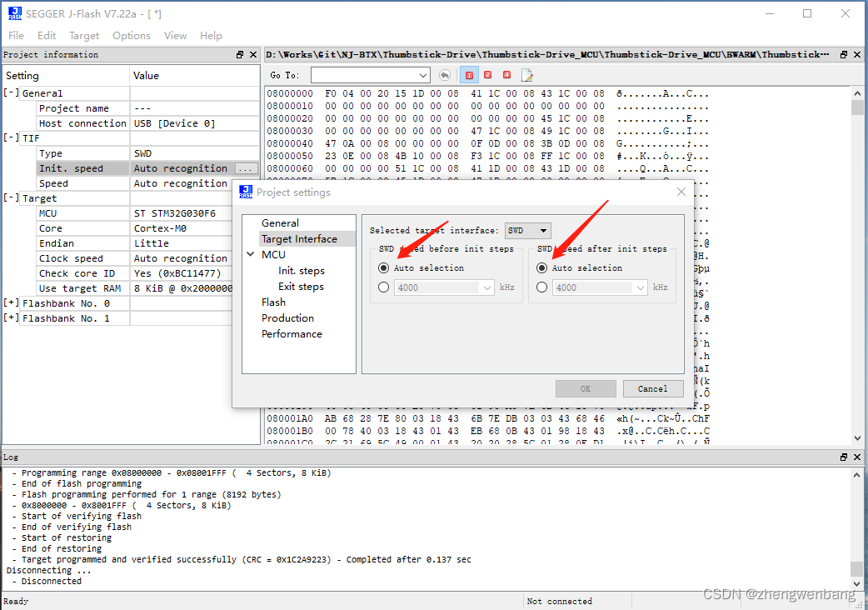Open the Target menu
The image size is (868, 610).
tap(84, 36)
